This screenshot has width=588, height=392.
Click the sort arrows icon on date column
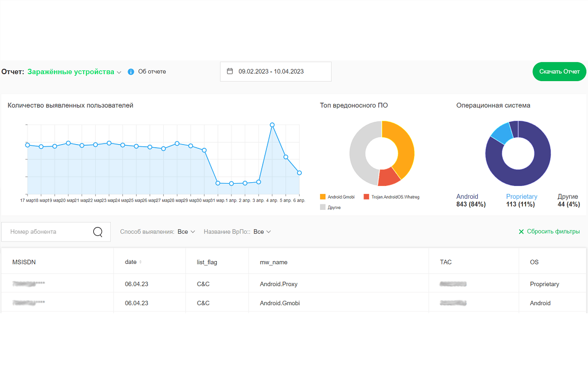(x=140, y=262)
